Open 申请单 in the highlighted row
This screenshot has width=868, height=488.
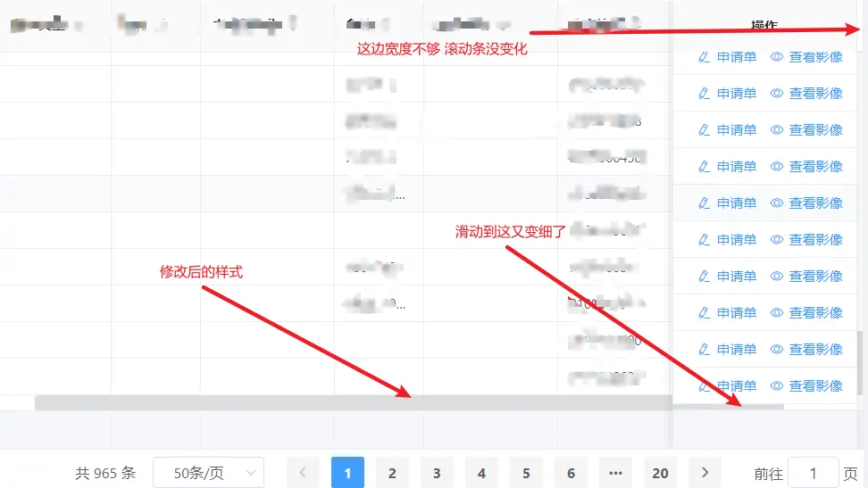click(x=736, y=203)
